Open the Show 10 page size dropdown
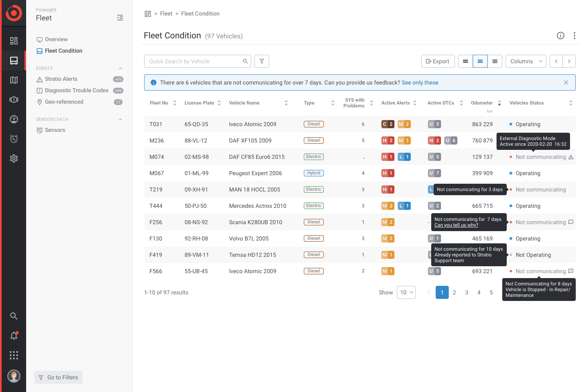This screenshot has height=392, width=588. [406, 292]
